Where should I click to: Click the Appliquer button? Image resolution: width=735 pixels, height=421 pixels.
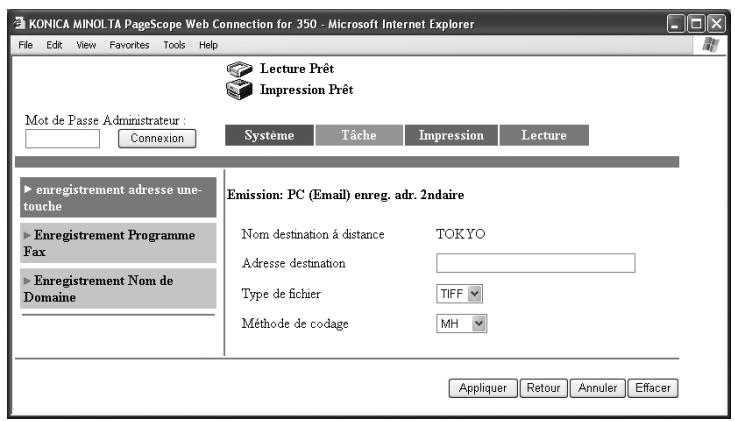click(x=483, y=388)
